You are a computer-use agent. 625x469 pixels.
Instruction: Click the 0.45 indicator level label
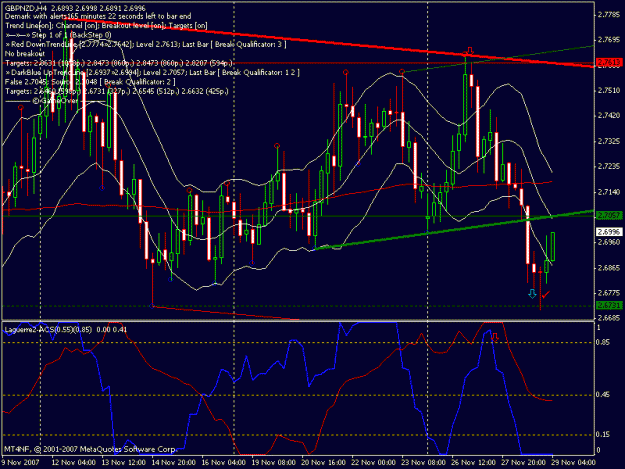603,395
